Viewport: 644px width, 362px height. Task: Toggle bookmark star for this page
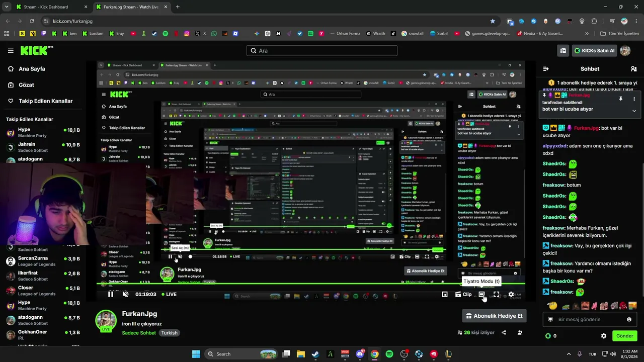tap(493, 21)
